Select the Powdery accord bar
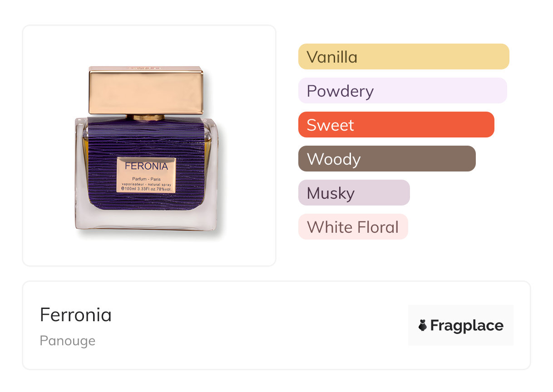 click(402, 91)
